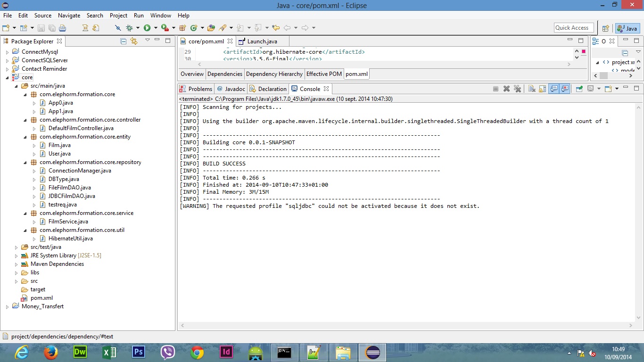This screenshot has height=362, width=644.
Task: Click Remove Launch in Console toolbar
Action: (506, 89)
